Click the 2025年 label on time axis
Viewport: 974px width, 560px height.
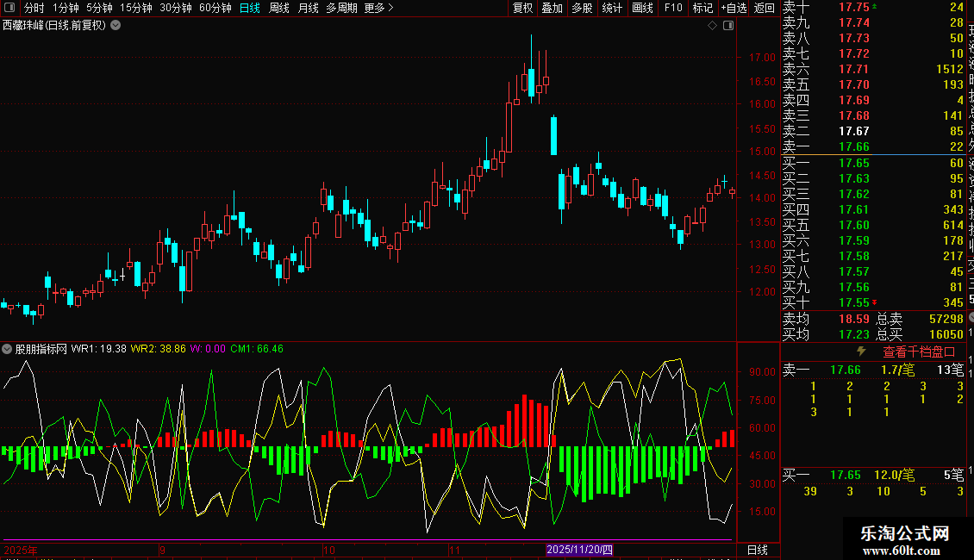point(21,550)
